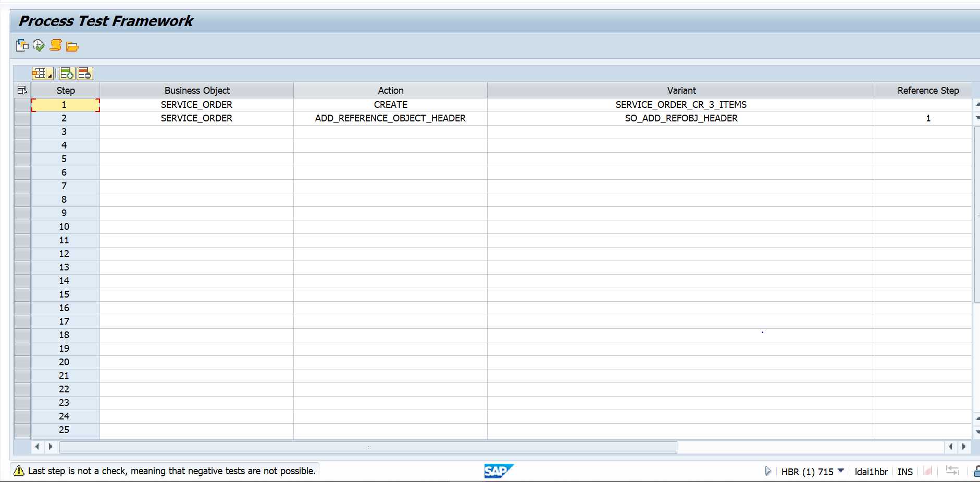This screenshot has height=482, width=980.
Task: Select the row selector for step 1
Action: point(22,105)
